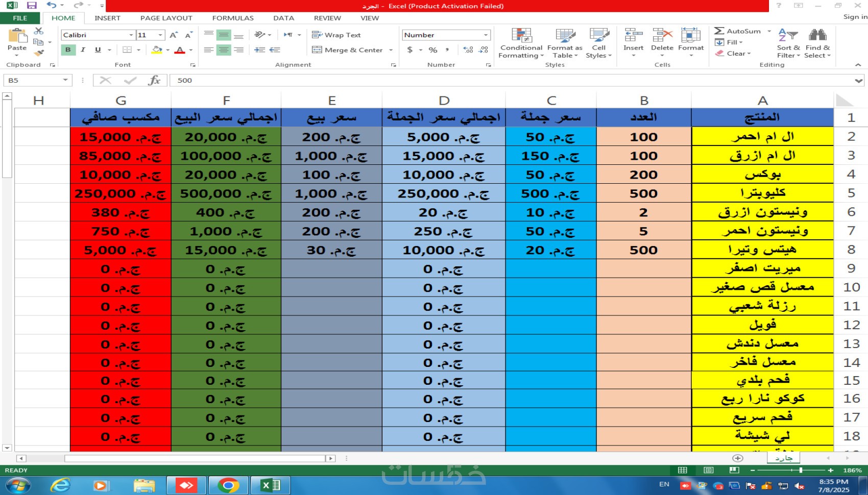
Task: Toggle Bold formatting
Action: (x=68, y=50)
